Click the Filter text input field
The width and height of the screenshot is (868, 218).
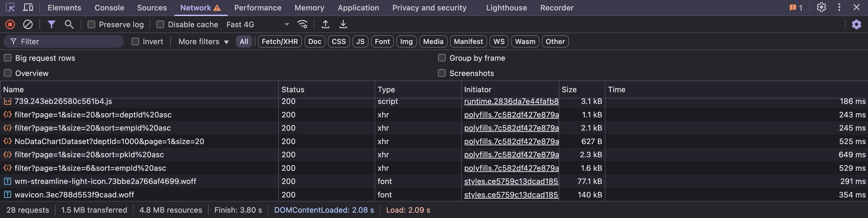(x=67, y=41)
